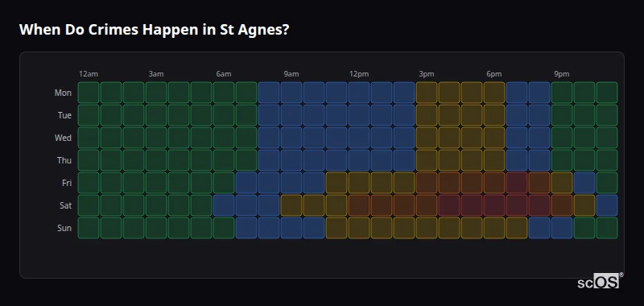This screenshot has width=644, height=306.
Task: Select the Tuesday 3am heatmap cell
Action: pos(156,115)
